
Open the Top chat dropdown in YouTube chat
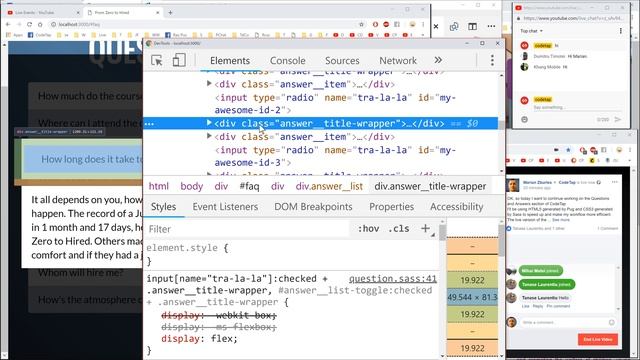pyautogui.click(x=531, y=31)
